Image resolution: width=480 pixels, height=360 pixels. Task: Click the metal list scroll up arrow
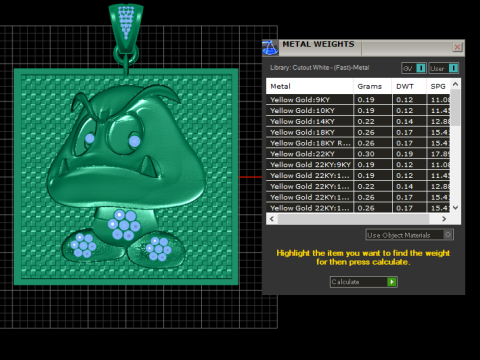(455, 84)
